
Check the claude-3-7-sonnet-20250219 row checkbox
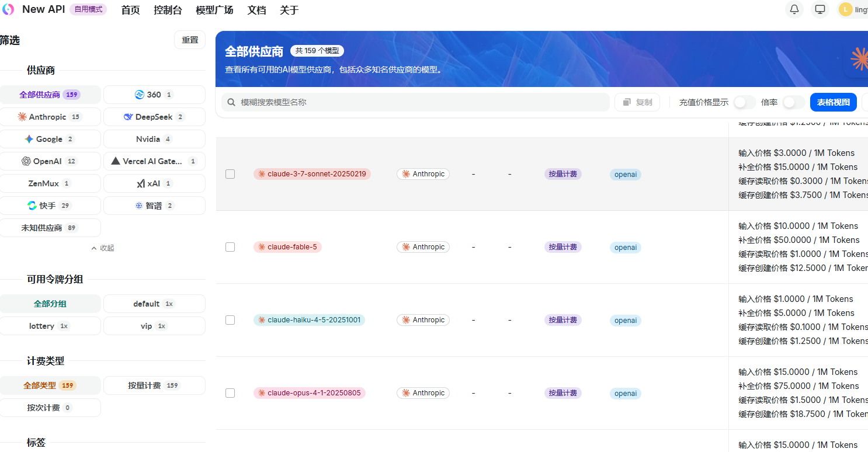pos(230,174)
